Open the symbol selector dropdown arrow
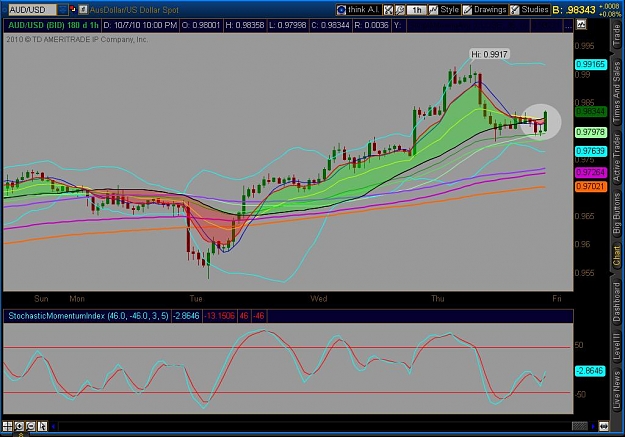This screenshot has height=437, width=625. (x=63, y=10)
